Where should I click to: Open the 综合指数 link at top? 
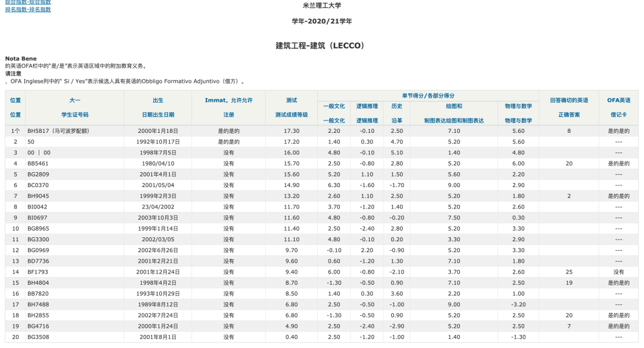pos(28,2)
